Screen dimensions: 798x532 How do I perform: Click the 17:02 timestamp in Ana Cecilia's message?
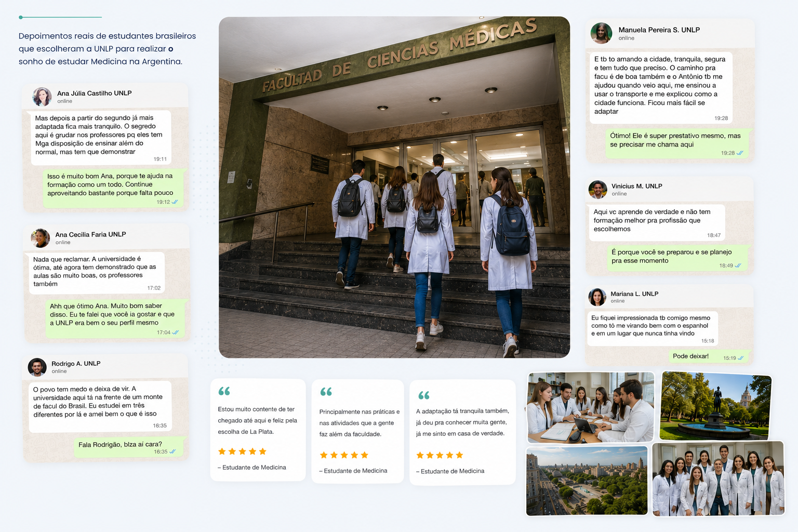click(154, 288)
